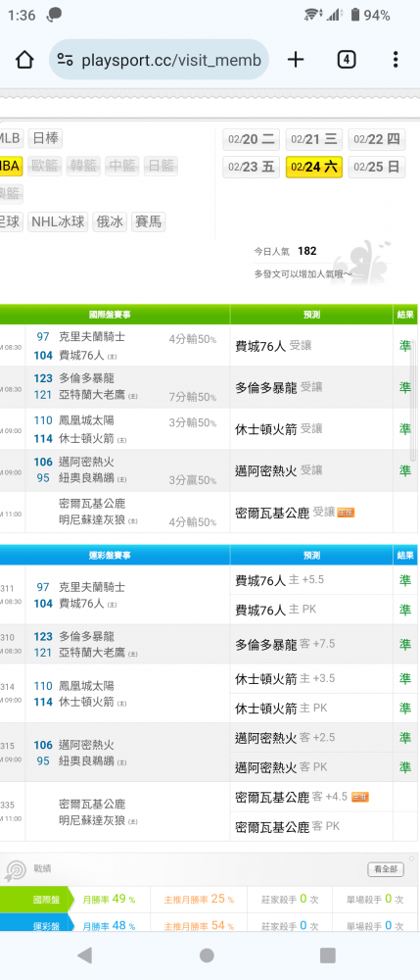Select the 日籃 league tab
The image size is (420, 980).
[x=161, y=166]
